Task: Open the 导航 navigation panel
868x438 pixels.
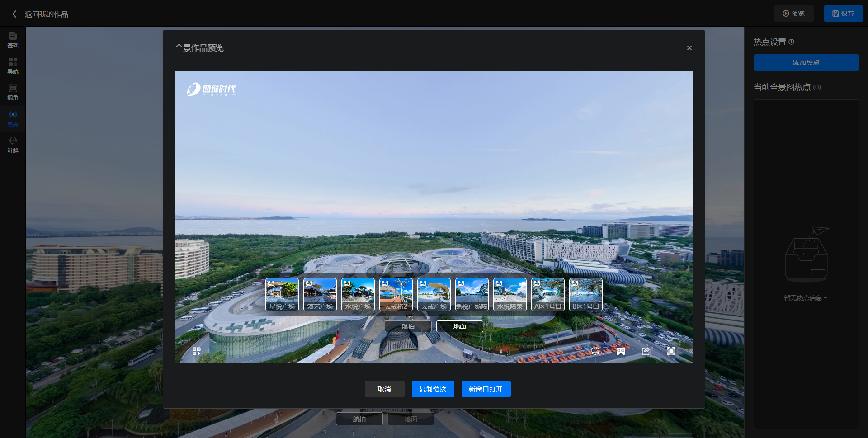Action: click(x=13, y=66)
